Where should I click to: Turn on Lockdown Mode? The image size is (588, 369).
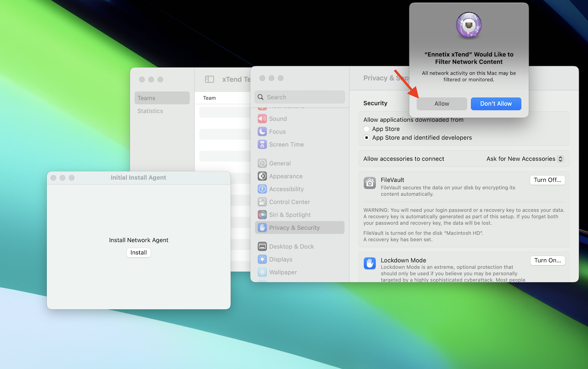[547, 261]
